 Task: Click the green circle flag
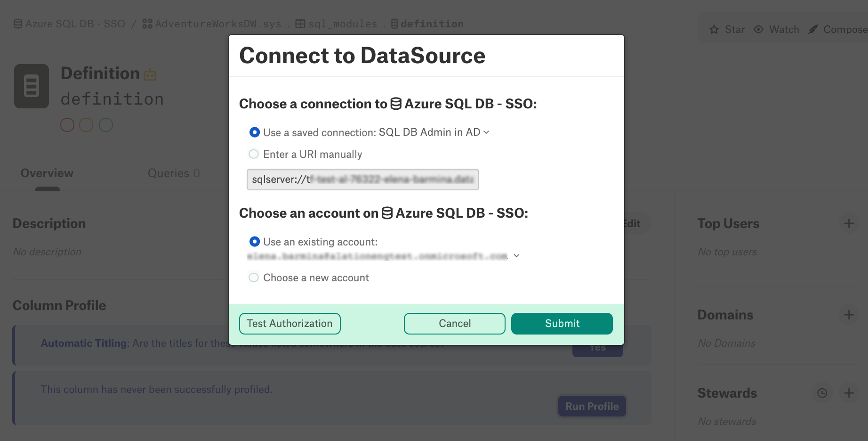click(106, 125)
